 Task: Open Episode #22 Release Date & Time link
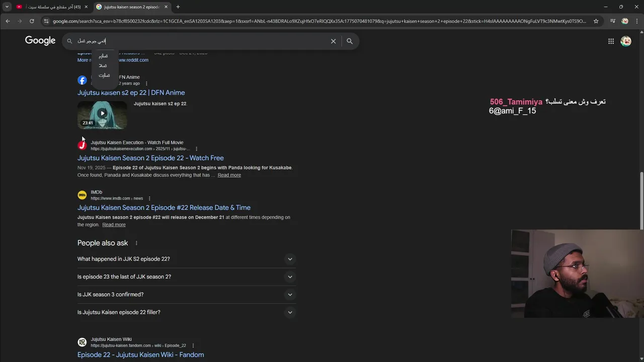[x=164, y=208]
